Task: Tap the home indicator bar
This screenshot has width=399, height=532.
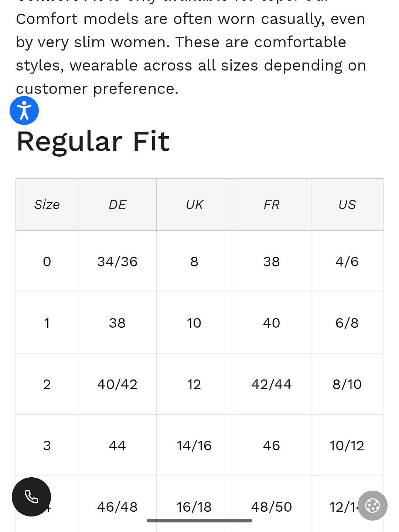Action: pos(199,521)
